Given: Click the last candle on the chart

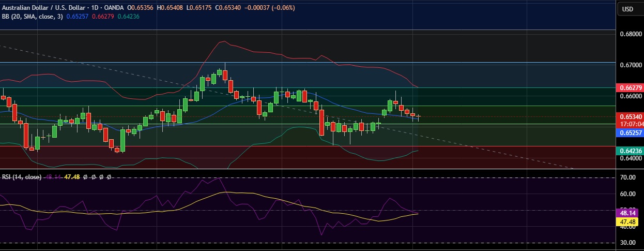Looking at the screenshot, I should pyautogui.click(x=419, y=116).
